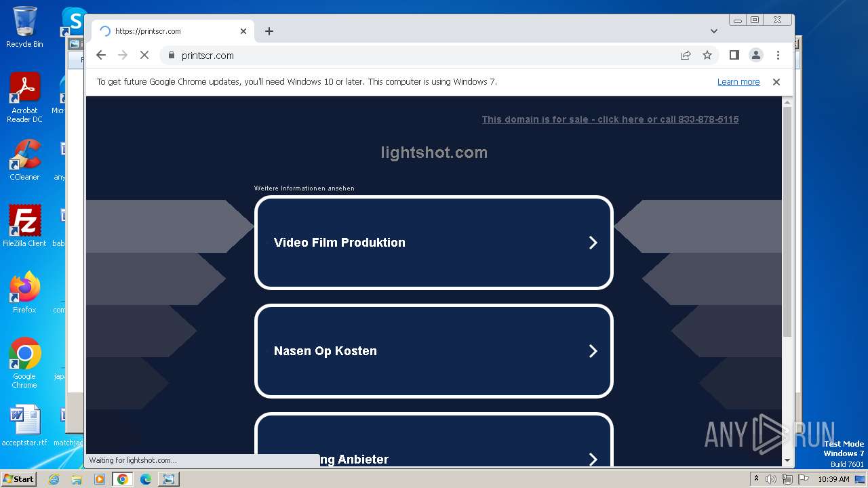This screenshot has height=488, width=868.
Task: Open the Chrome three-dot menu
Action: click(778, 55)
